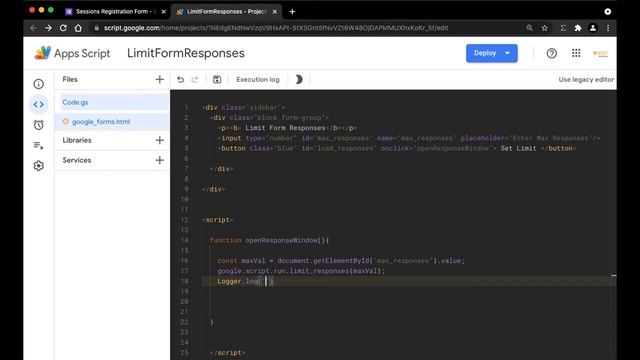The height and width of the screenshot is (360, 640).
Task: Click the LimitFormResponses project title
Action: pos(186,53)
